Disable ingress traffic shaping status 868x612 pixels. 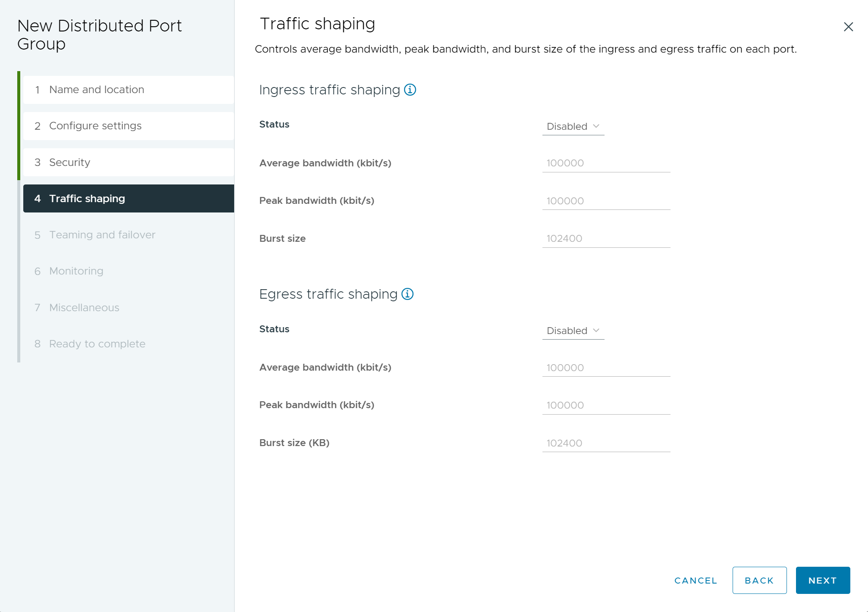[572, 125]
